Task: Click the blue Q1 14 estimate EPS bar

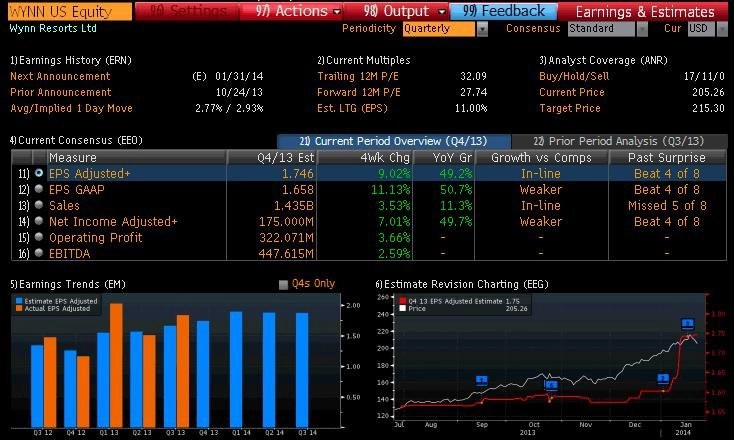Action: click(236, 369)
